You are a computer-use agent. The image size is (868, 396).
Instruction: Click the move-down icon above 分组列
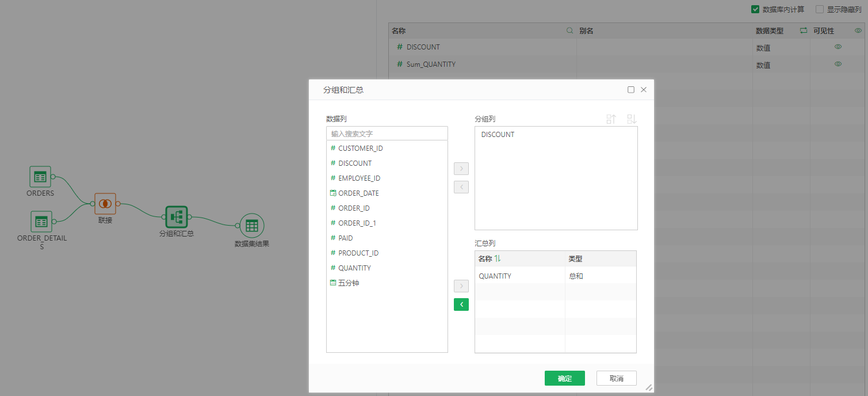click(631, 119)
